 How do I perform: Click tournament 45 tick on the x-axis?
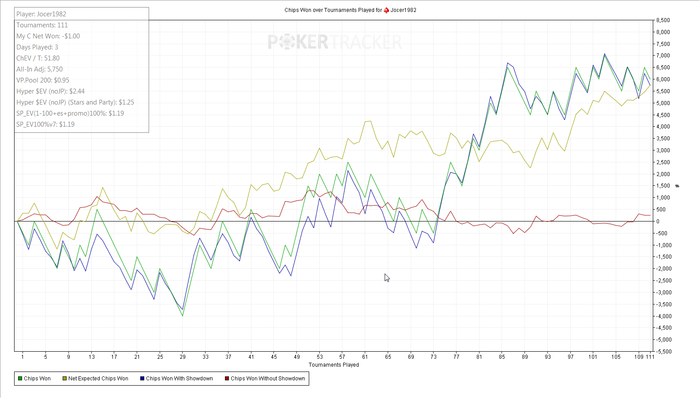click(274, 357)
